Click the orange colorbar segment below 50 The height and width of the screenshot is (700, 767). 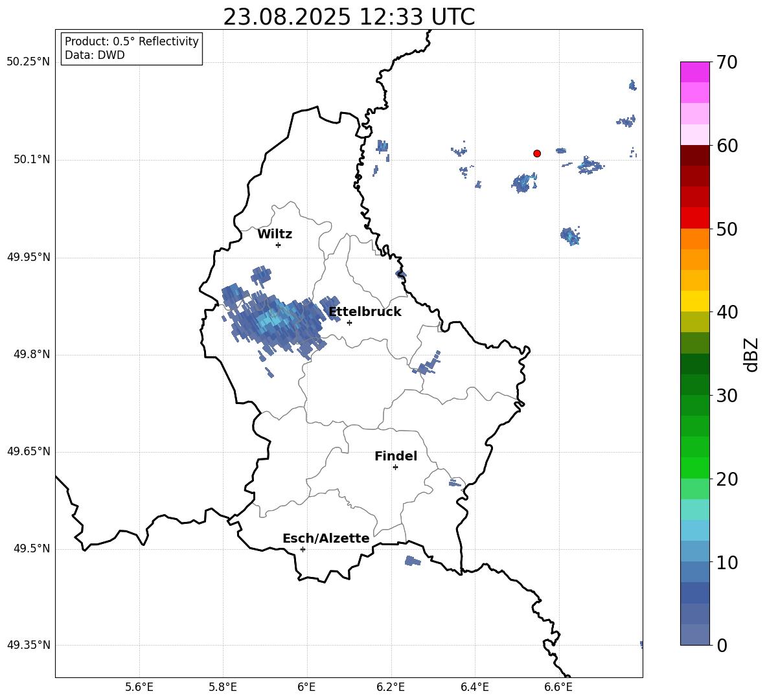point(695,238)
